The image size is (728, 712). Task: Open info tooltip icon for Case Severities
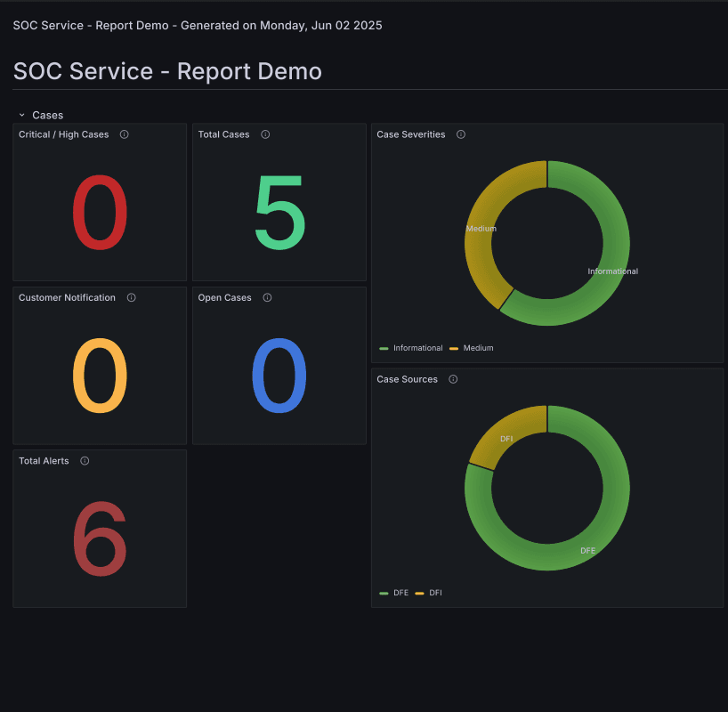[x=461, y=134]
